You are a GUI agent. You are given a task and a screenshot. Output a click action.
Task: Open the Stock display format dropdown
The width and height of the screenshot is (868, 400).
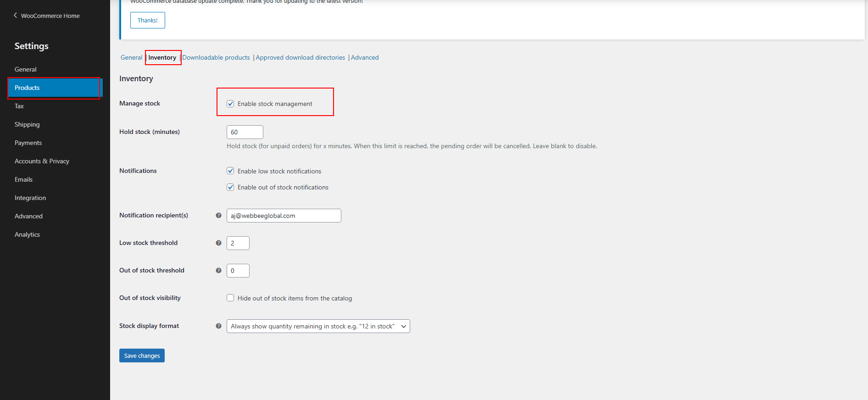pyautogui.click(x=318, y=326)
